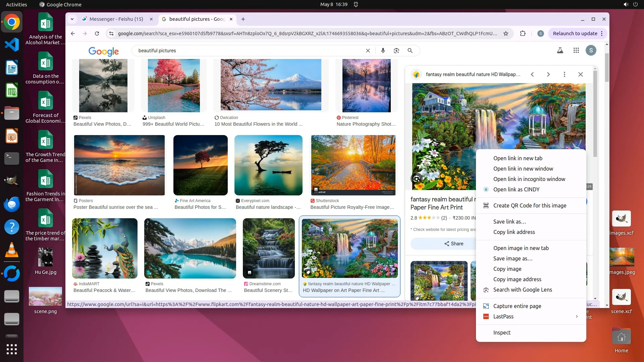Open the tab search dropdown arrow
The image size is (644, 362).
pyautogui.click(x=72, y=19)
